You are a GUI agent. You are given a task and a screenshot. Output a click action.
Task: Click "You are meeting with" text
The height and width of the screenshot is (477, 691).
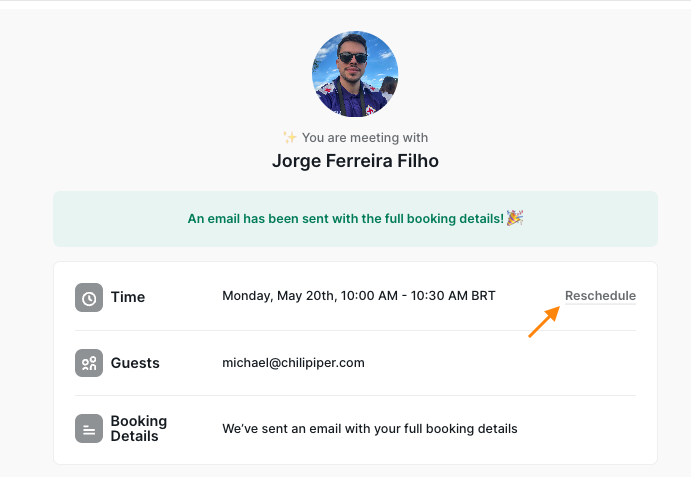point(365,138)
